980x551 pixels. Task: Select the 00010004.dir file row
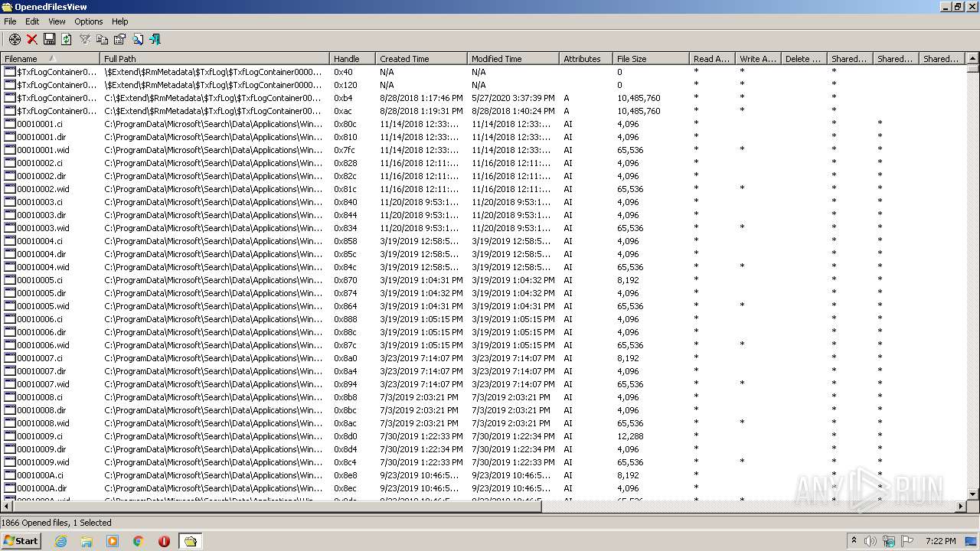pyautogui.click(x=483, y=254)
